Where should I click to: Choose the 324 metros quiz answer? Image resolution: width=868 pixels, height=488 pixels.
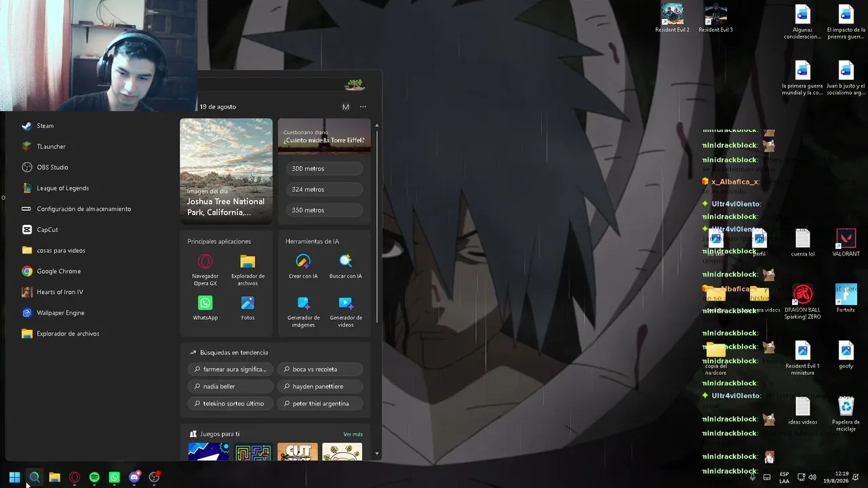(324, 190)
